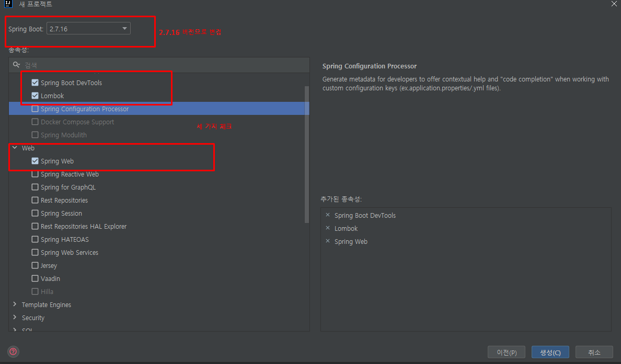Click the IntelliJ IDEA logo icon
Image resolution: width=621 pixels, height=364 pixels.
(x=8, y=4)
